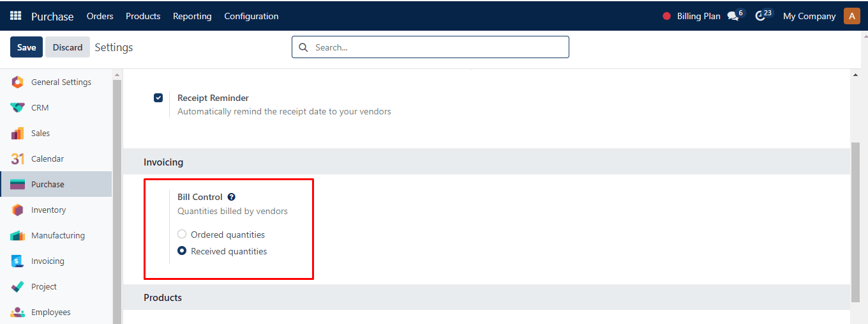Open Project settings tab
The height and width of the screenshot is (324, 868).
coord(56,286)
